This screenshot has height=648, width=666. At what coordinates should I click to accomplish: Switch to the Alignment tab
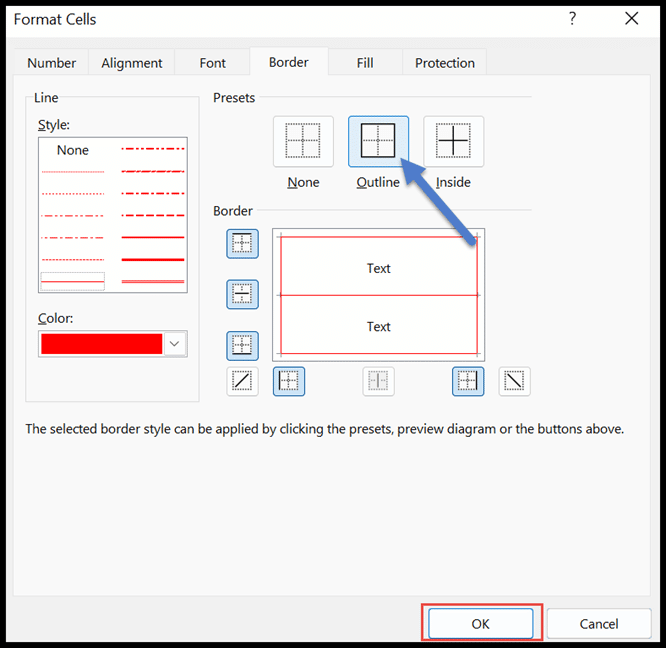point(132,63)
